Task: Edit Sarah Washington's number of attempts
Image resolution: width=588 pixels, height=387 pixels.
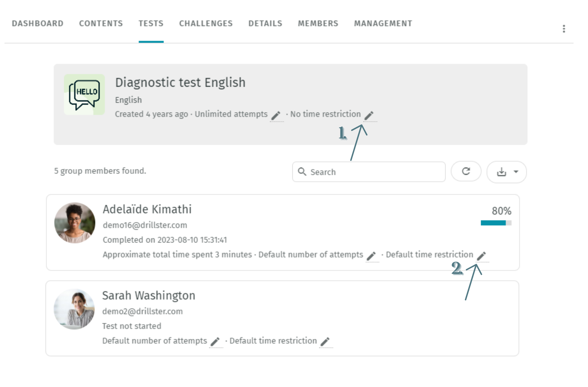Action: click(216, 342)
